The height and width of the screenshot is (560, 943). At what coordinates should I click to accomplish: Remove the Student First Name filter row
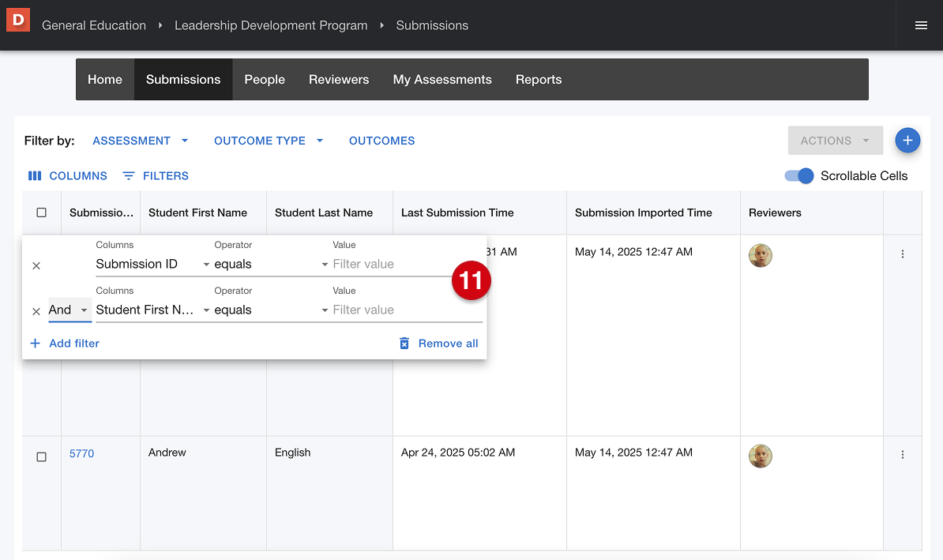point(36,311)
